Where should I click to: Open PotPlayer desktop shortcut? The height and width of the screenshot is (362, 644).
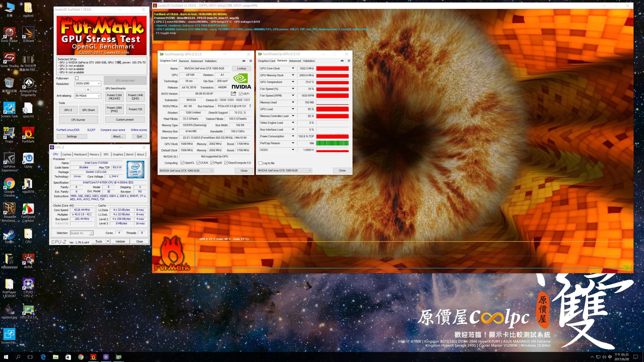pyautogui.click(x=9, y=288)
